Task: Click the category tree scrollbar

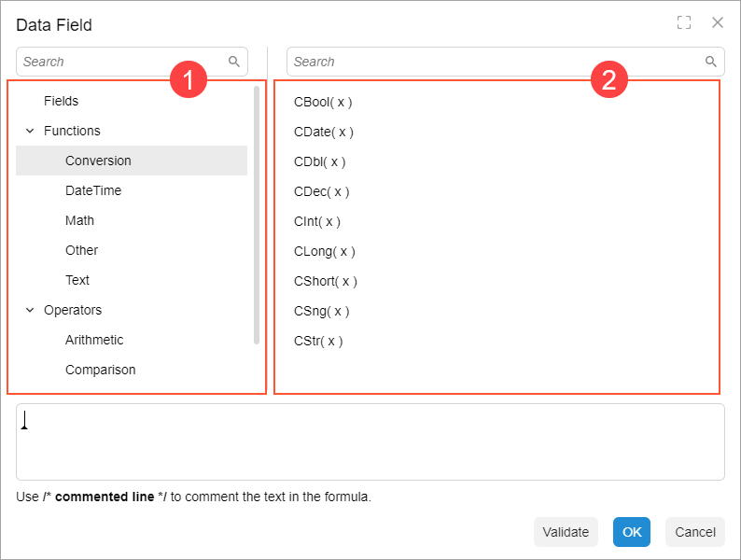Action: [257, 215]
